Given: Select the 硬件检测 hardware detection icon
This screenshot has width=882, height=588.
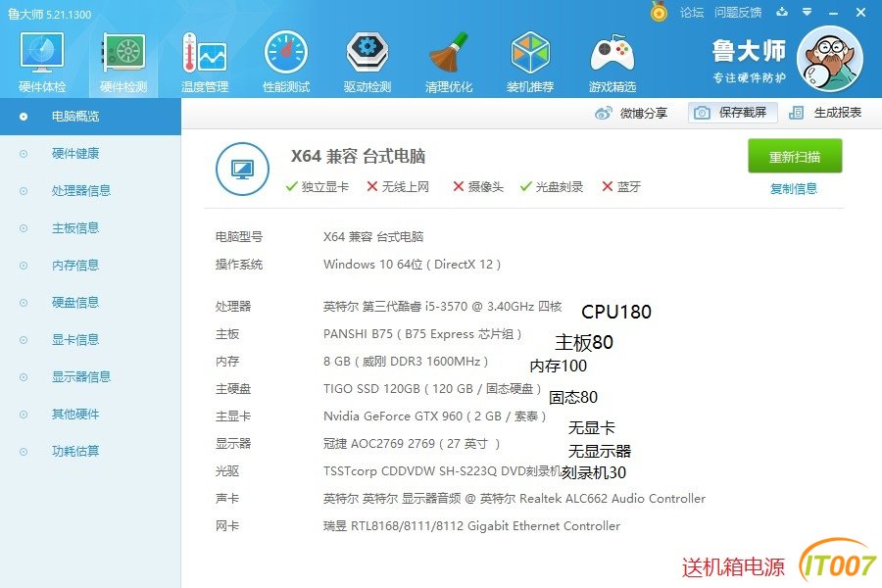Looking at the screenshot, I should tap(123, 63).
